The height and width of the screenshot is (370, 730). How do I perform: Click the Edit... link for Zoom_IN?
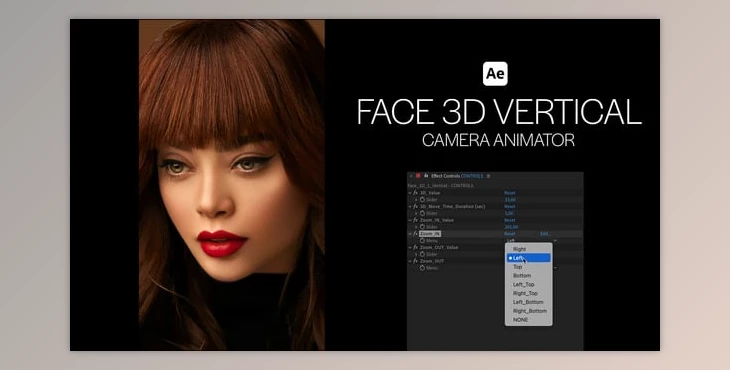click(x=546, y=234)
